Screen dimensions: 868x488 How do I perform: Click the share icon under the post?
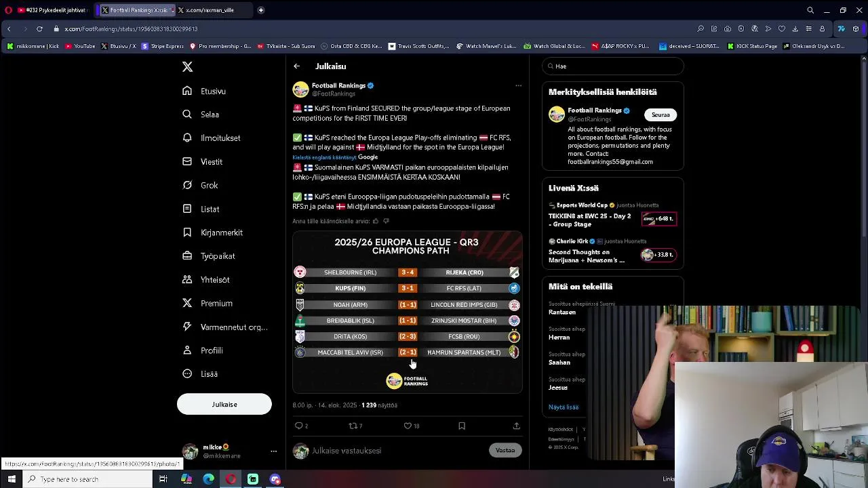[516, 426]
